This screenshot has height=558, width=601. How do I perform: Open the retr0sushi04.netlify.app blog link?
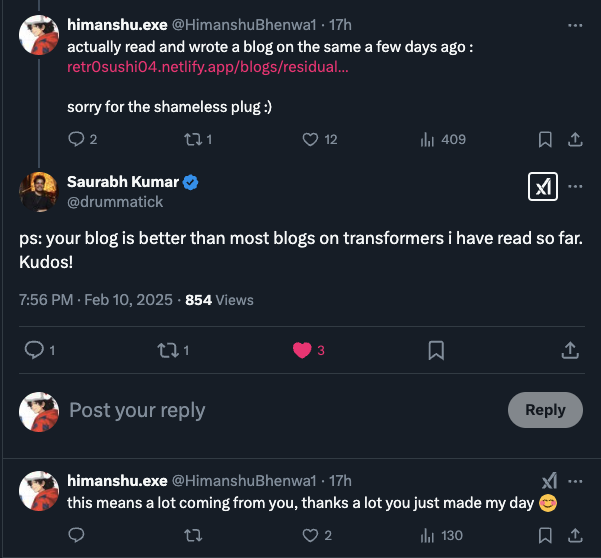208,67
